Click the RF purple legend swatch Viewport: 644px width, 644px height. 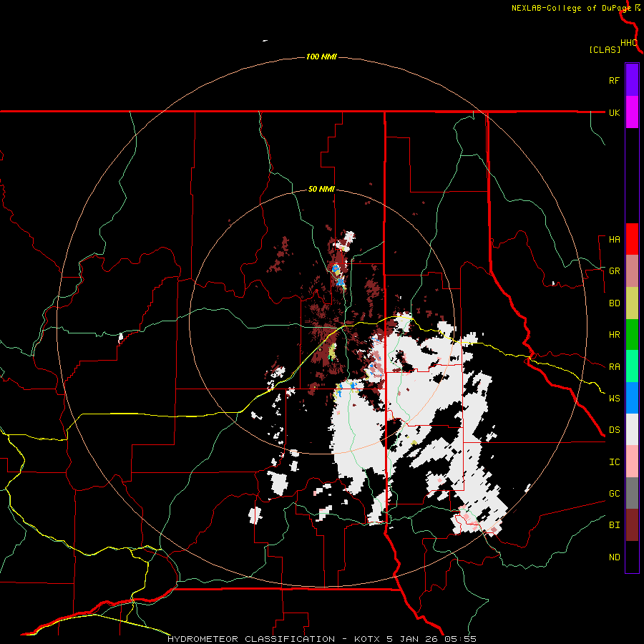(x=632, y=80)
